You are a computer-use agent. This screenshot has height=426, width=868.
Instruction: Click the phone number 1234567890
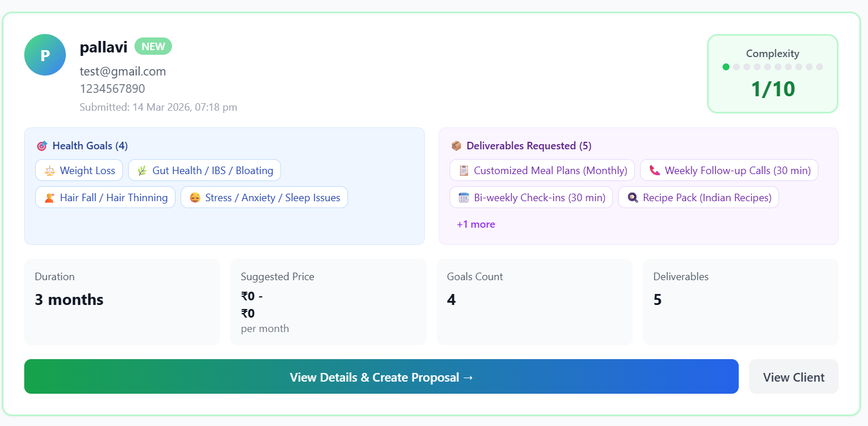click(113, 89)
